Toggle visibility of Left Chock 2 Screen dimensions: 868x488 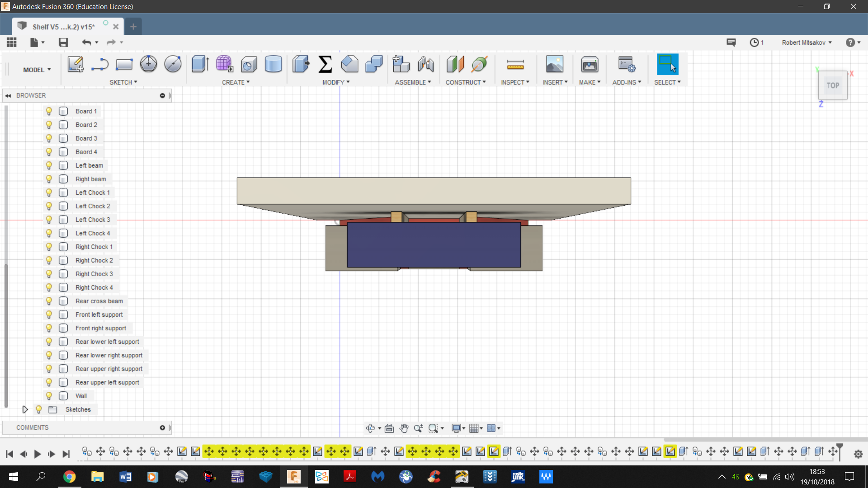(49, 206)
